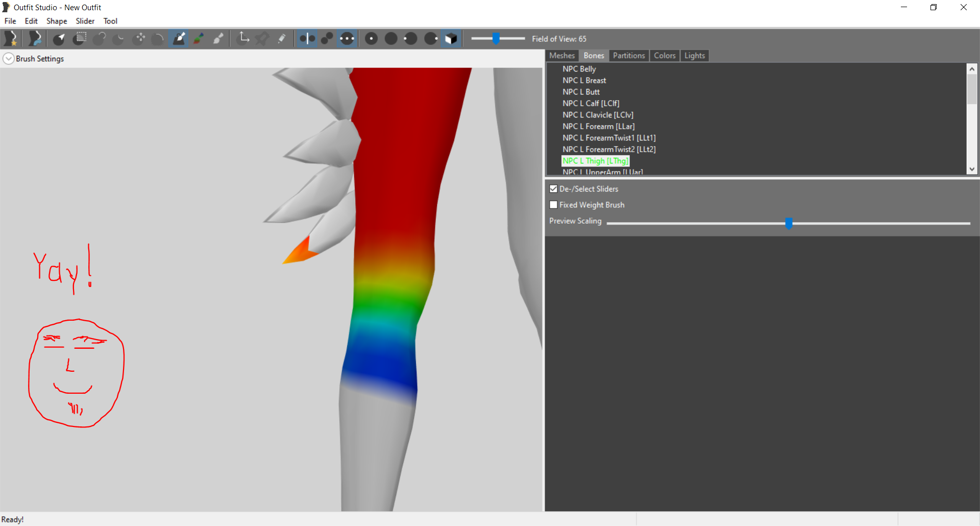Choose the right-dot brush preset

pyautogui.click(x=431, y=38)
